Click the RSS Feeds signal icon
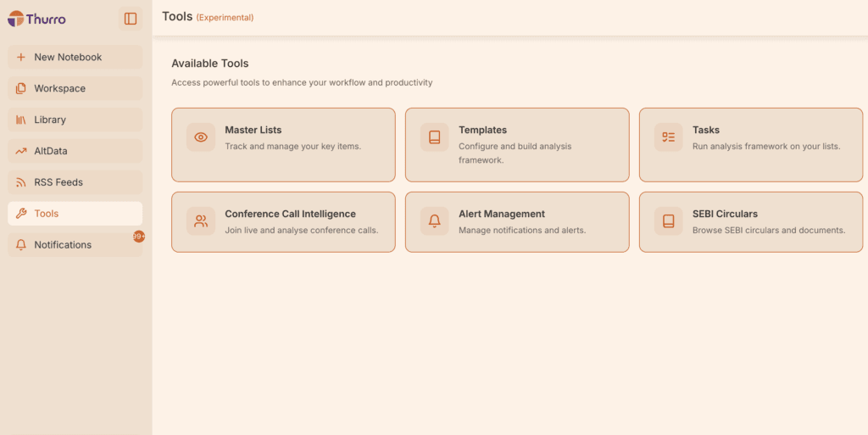The height and width of the screenshot is (435, 868). click(x=21, y=182)
